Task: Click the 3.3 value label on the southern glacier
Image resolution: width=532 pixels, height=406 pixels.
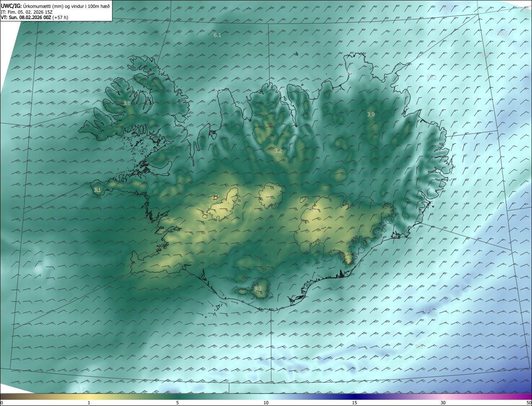Action: (258, 289)
